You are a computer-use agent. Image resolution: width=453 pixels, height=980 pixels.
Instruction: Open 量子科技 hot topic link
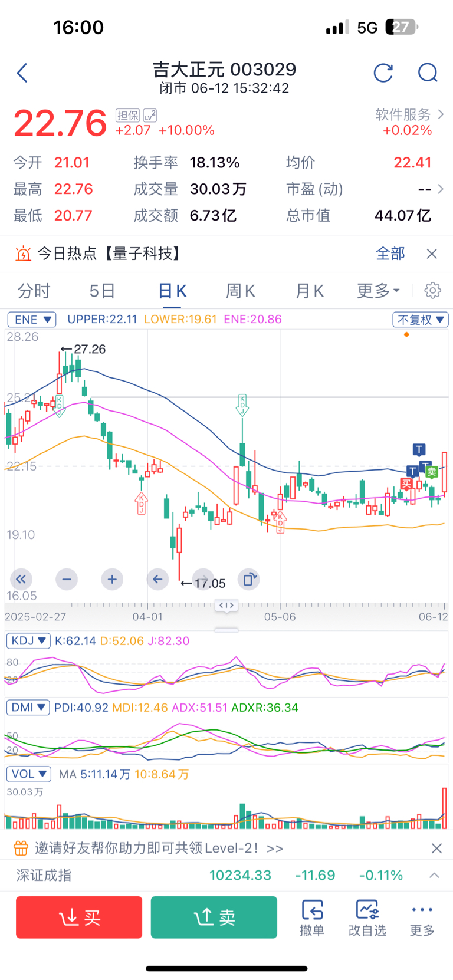[144, 254]
